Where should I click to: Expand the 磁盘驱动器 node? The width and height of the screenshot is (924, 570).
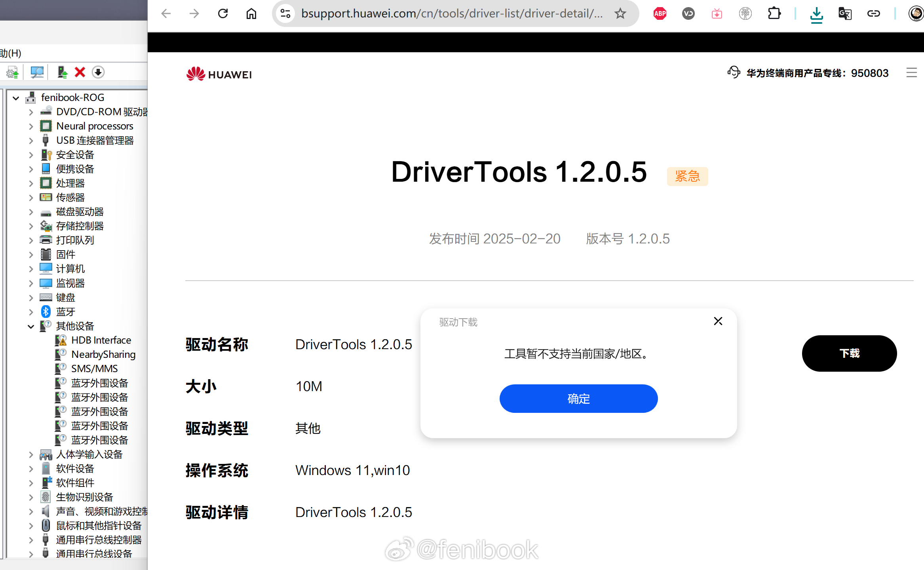[31, 212]
